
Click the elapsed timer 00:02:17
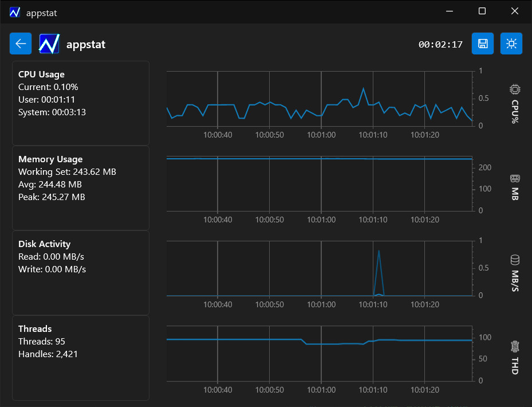point(440,44)
